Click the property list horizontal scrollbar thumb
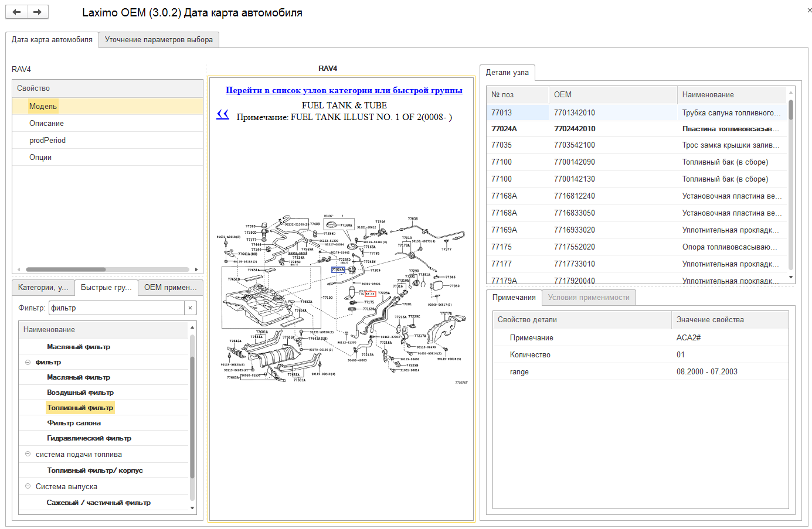Viewport: 812px width, 529px height. click(x=66, y=269)
